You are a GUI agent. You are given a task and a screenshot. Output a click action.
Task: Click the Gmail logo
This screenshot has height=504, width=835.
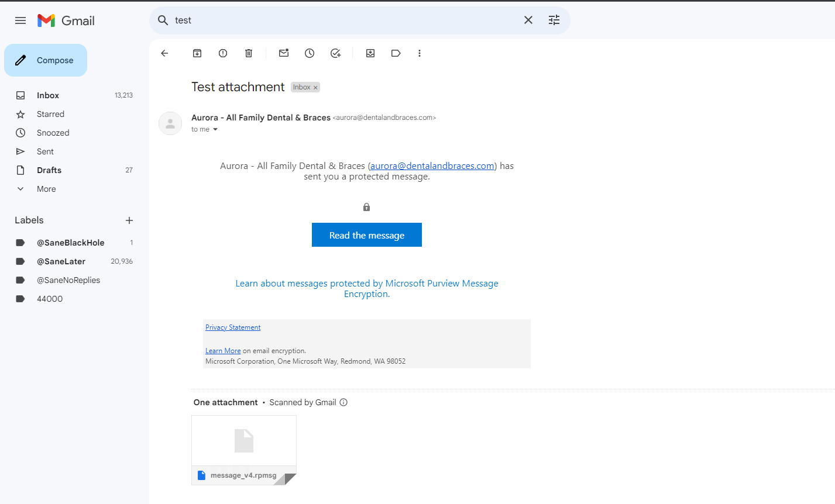66,20
